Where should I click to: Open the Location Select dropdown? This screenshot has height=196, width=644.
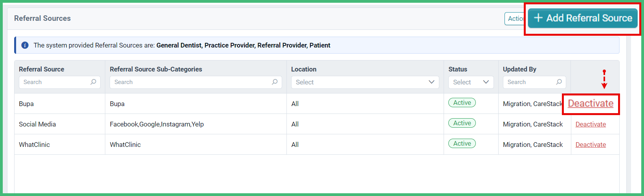[x=365, y=82]
